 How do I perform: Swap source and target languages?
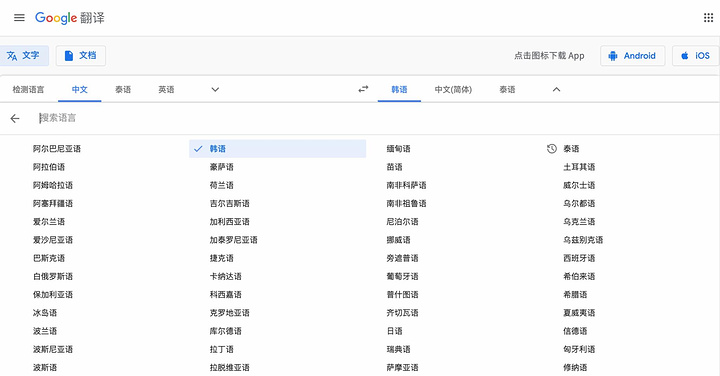[x=363, y=89]
